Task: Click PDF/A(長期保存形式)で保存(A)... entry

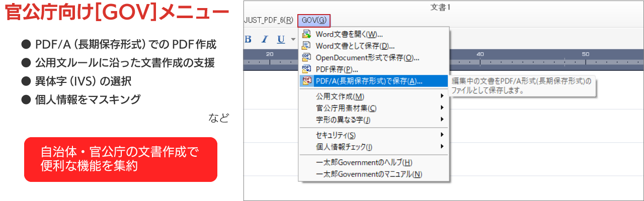Action: 373,81
